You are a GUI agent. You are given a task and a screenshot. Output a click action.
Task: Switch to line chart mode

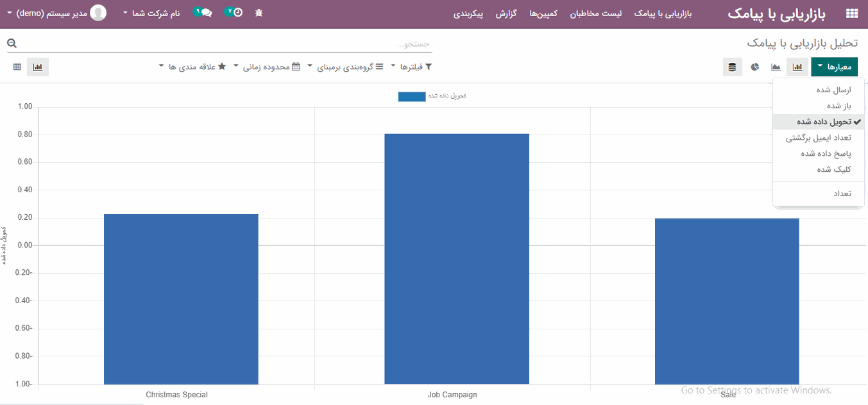776,67
